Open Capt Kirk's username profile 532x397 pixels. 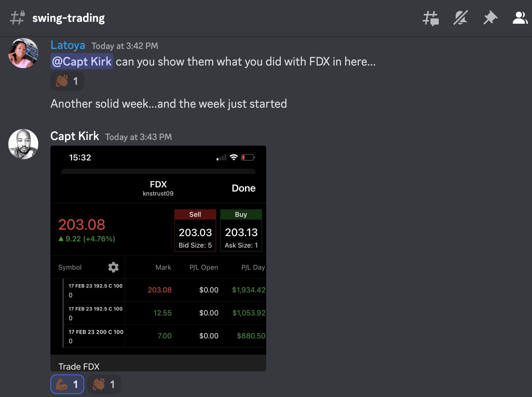[x=74, y=136]
